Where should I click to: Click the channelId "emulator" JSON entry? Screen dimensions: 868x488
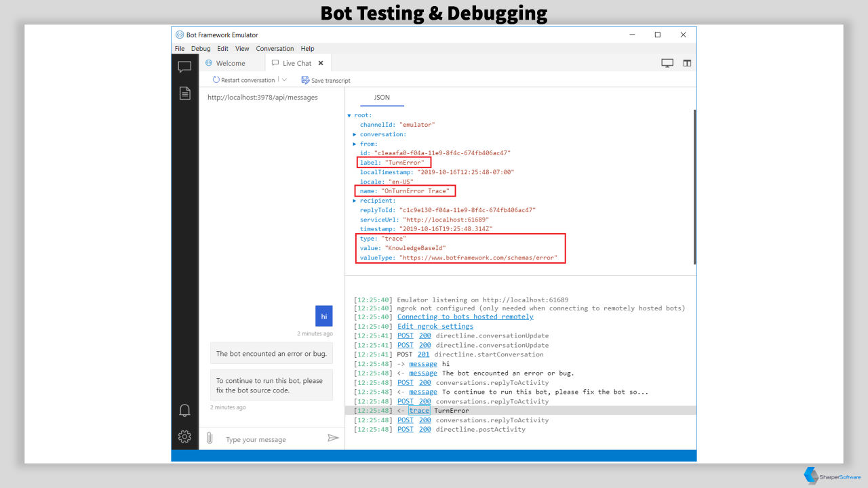[x=397, y=125]
